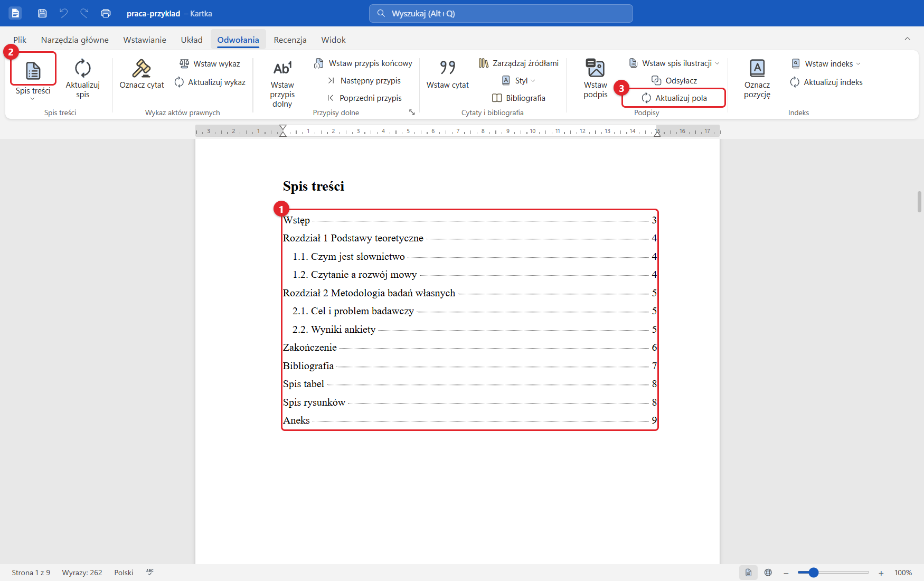Insert Bibliografia from ribbon

coord(518,98)
